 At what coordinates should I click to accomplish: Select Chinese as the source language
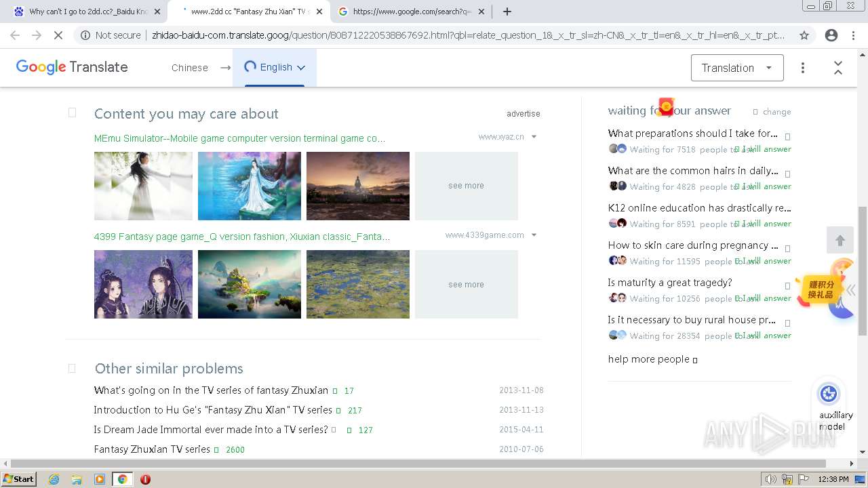point(190,68)
